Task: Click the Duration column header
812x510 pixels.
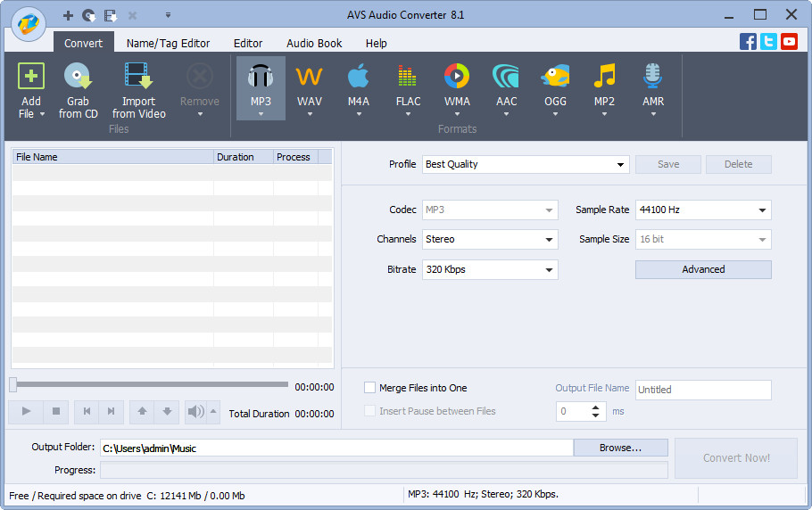Action: pos(244,157)
